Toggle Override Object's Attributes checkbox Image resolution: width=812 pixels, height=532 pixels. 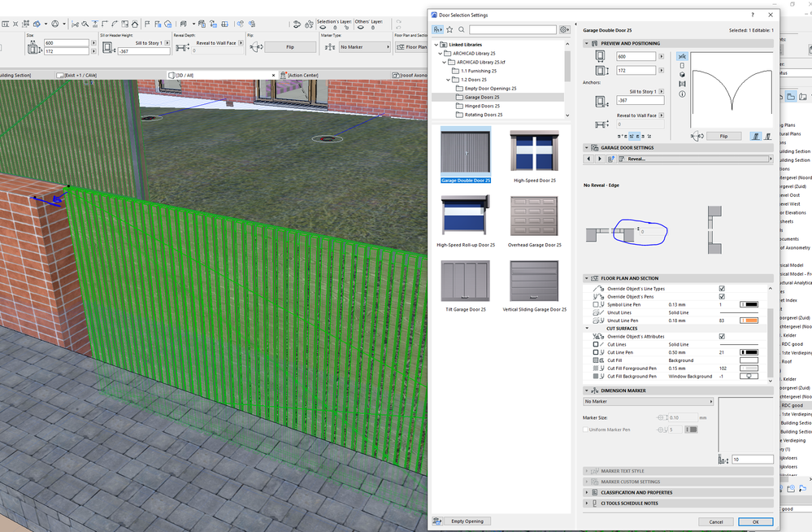[722, 337]
